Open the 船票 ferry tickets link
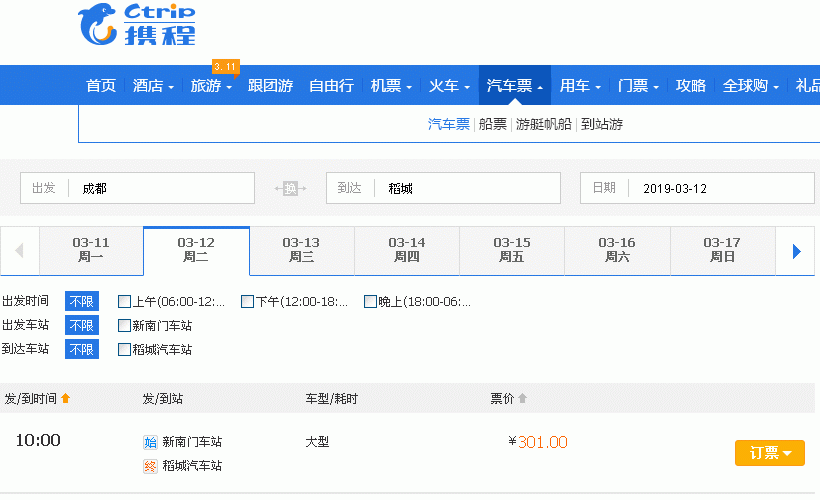 (492, 124)
